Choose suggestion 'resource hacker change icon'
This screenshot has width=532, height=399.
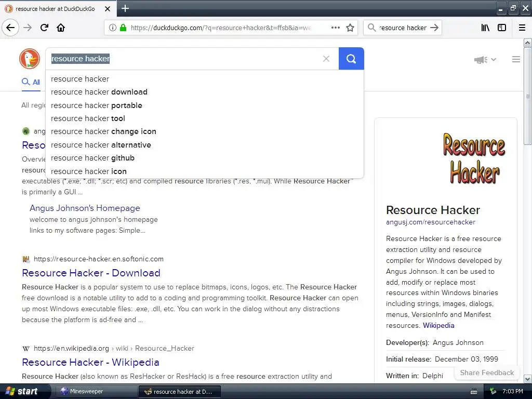(x=205, y=131)
